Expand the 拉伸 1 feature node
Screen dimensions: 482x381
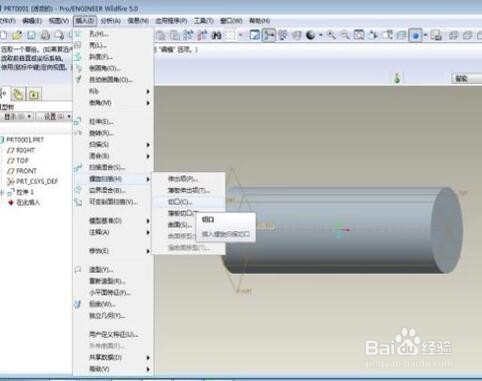tap(2, 192)
